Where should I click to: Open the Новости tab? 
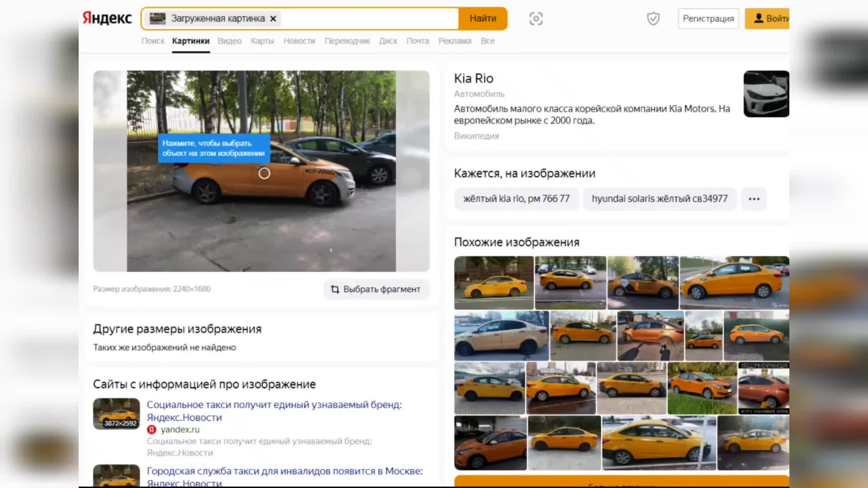[x=299, y=41]
